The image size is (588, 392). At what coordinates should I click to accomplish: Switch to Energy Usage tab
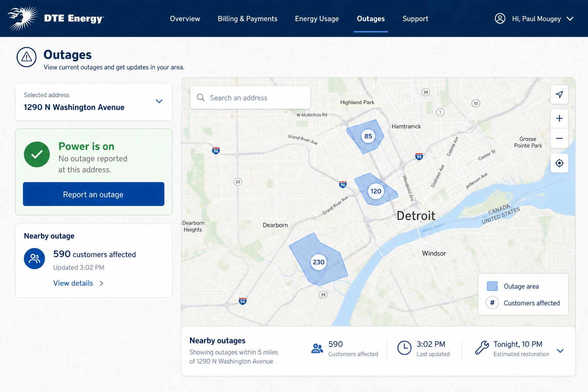pos(317,19)
